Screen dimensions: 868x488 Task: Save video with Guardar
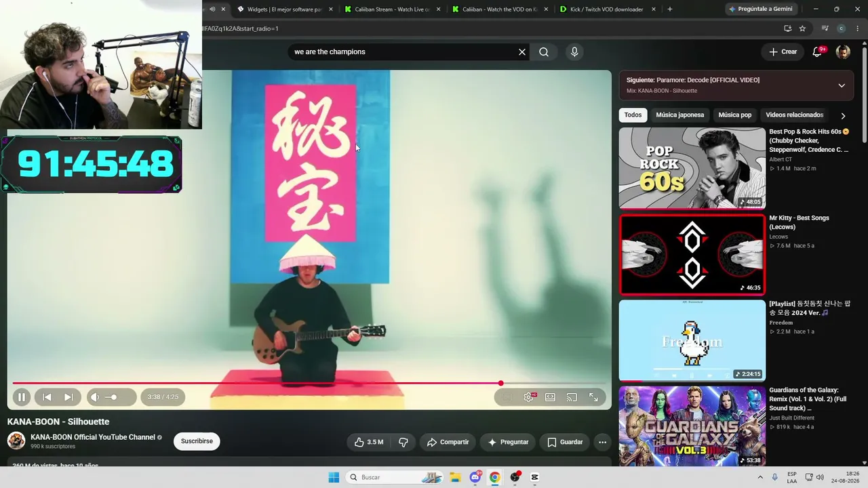tap(565, 442)
